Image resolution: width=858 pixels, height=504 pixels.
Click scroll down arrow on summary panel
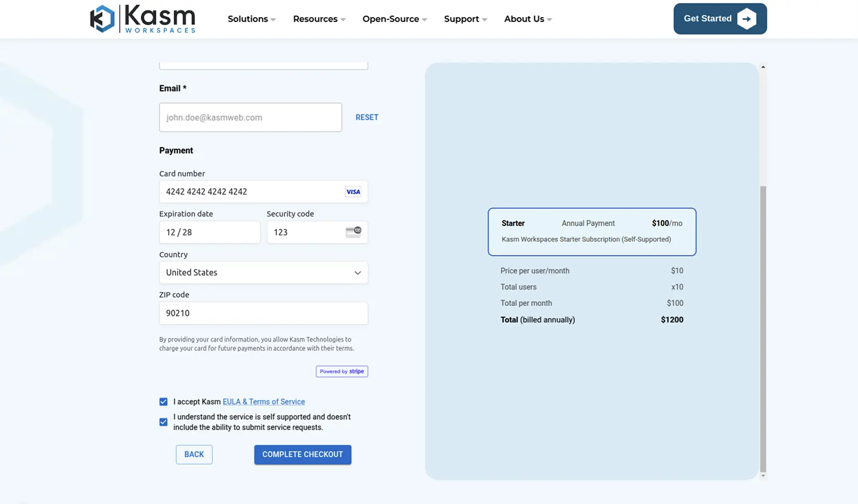(x=763, y=476)
